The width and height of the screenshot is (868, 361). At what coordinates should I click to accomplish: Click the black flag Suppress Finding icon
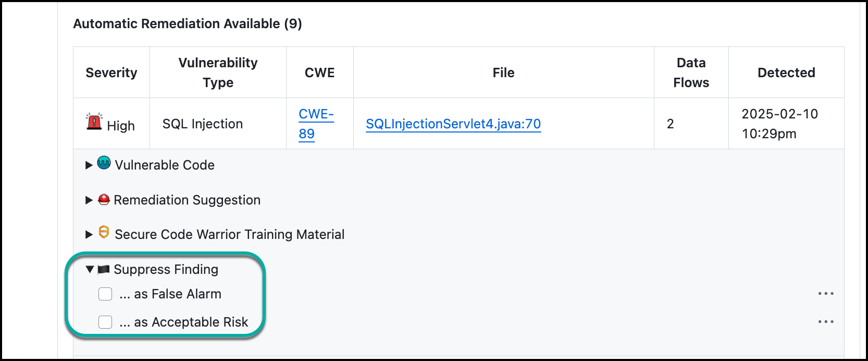pyautogui.click(x=104, y=269)
